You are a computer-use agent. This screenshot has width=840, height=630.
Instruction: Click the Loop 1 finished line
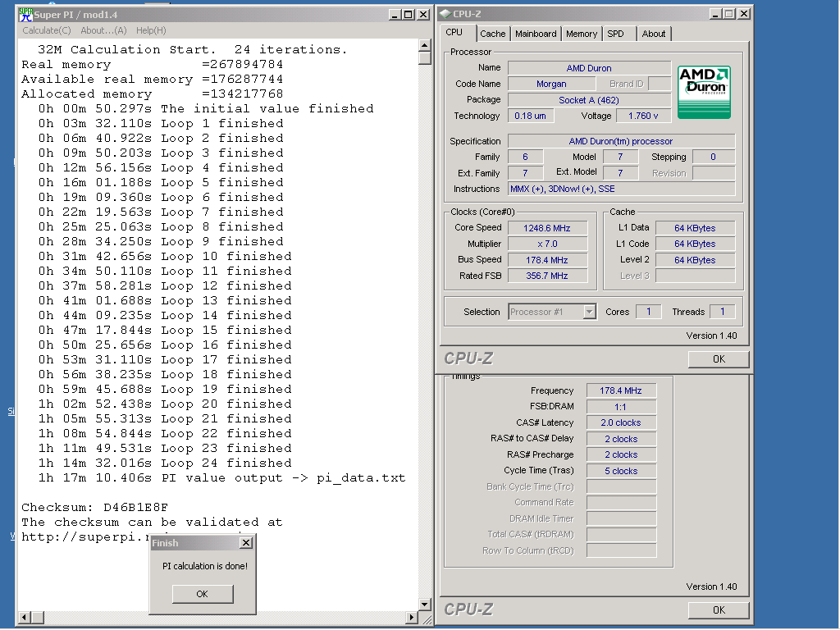coord(161,123)
